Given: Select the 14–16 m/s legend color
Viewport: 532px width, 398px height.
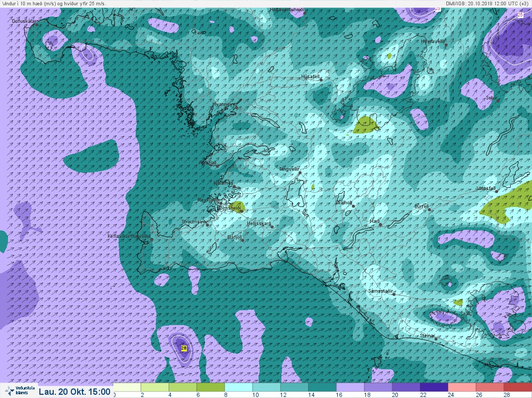Looking at the screenshot, I should (322, 387).
